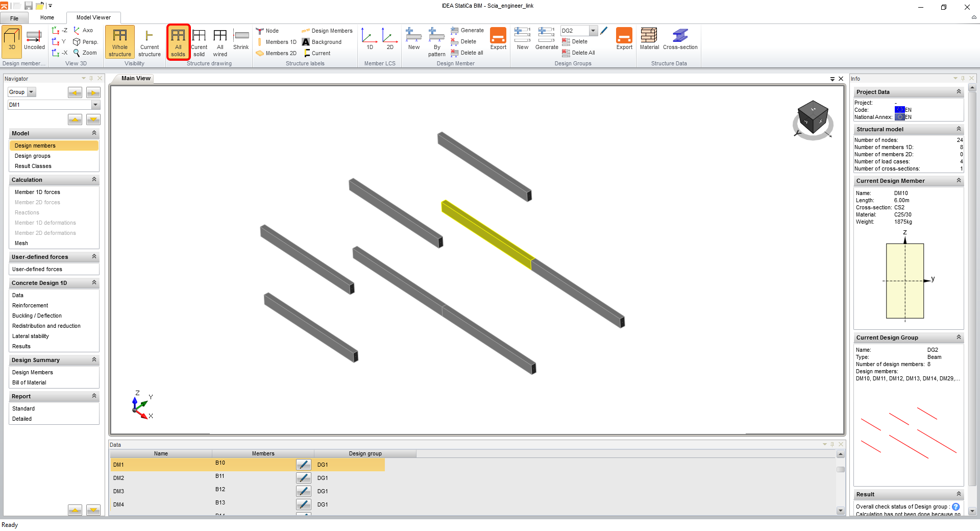Collapse the Project Data panel
Screen dimensions: 980x531
tap(959, 91)
